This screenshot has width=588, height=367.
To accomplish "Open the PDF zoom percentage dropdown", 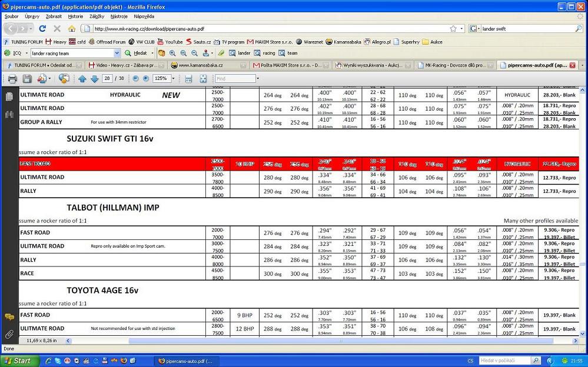I will point(173,78).
